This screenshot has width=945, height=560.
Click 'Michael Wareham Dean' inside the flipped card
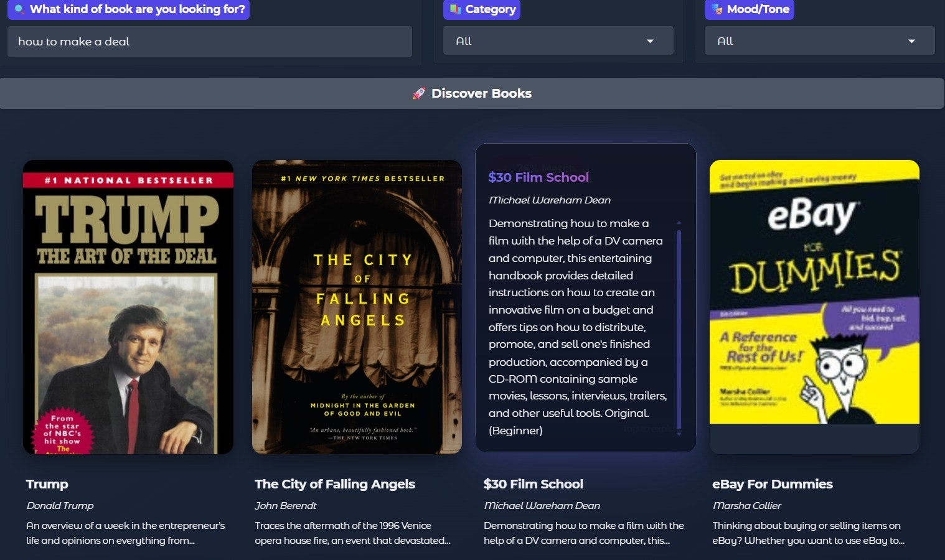550,200
